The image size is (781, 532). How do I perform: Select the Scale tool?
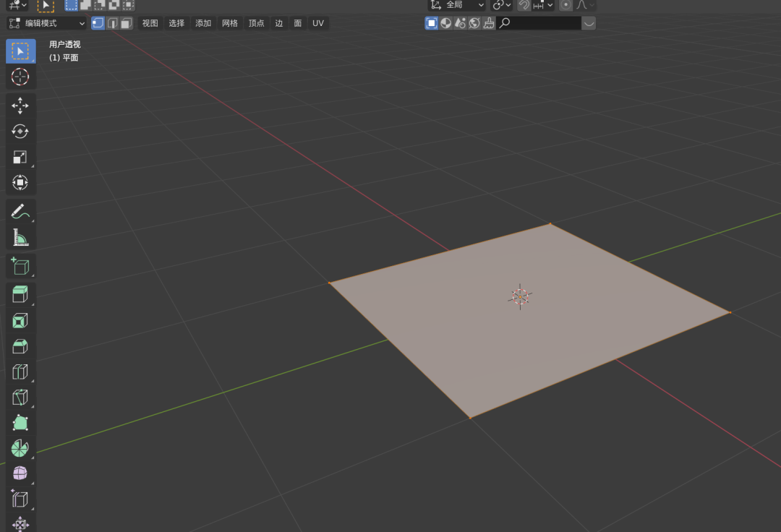pyautogui.click(x=20, y=158)
